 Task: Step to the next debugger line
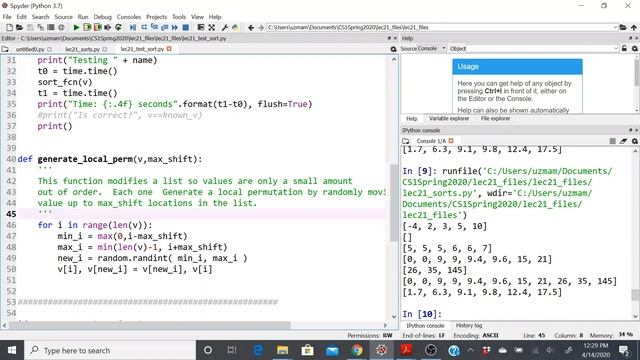tap(144, 27)
